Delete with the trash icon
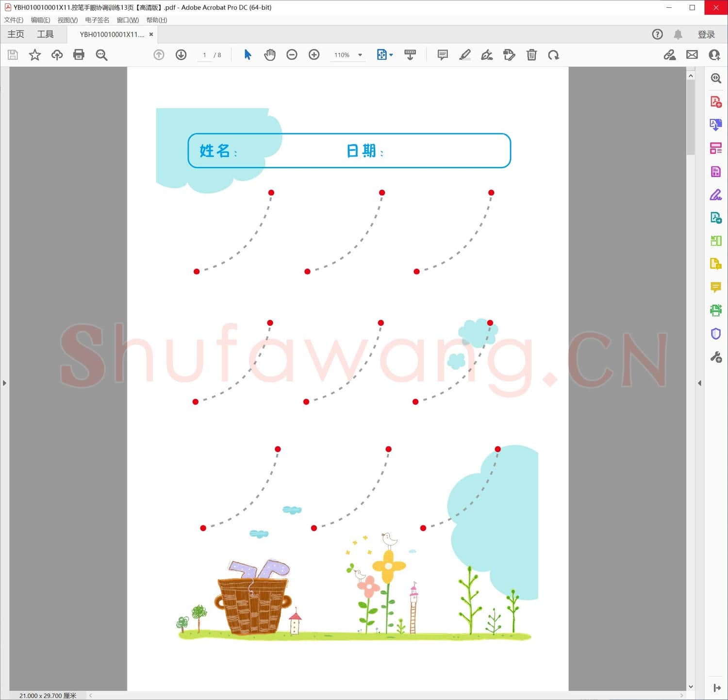This screenshot has width=728, height=700. pos(531,55)
